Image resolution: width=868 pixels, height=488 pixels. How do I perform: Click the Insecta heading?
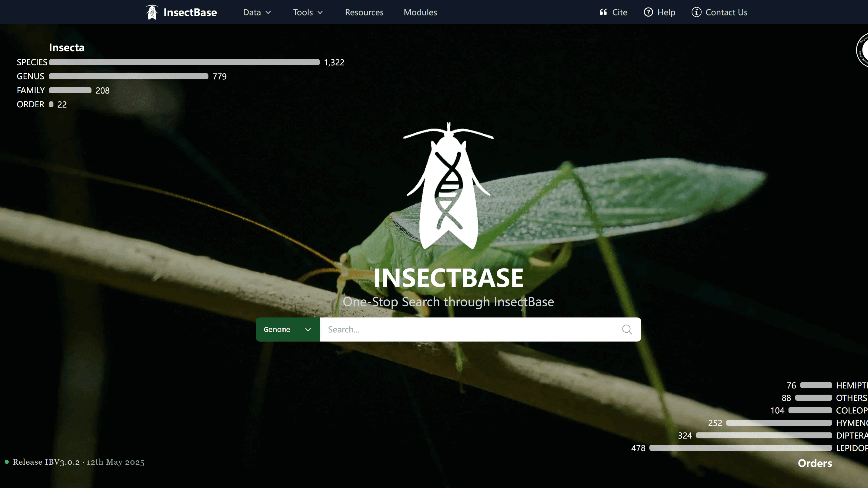pyautogui.click(x=66, y=47)
